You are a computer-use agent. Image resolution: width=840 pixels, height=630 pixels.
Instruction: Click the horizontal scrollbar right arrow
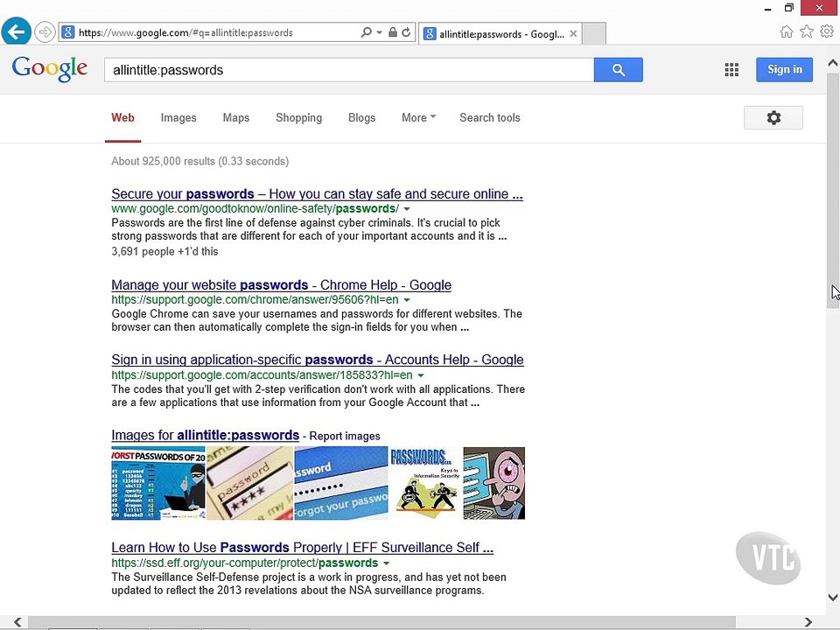[x=808, y=622]
